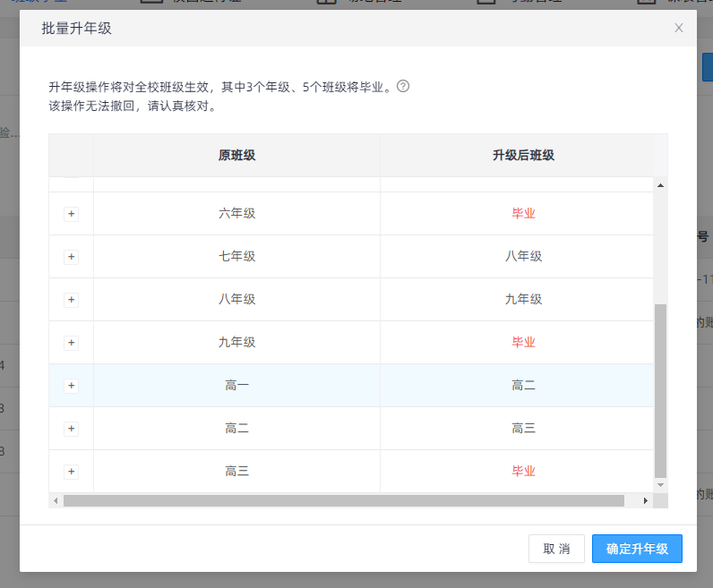This screenshot has width=713, height=588.
Task: Expand the 高一 row
Action: 72,386
